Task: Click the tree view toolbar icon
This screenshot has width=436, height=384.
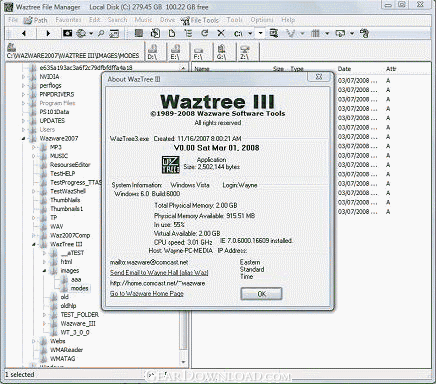Action: (x=188, y=33)
